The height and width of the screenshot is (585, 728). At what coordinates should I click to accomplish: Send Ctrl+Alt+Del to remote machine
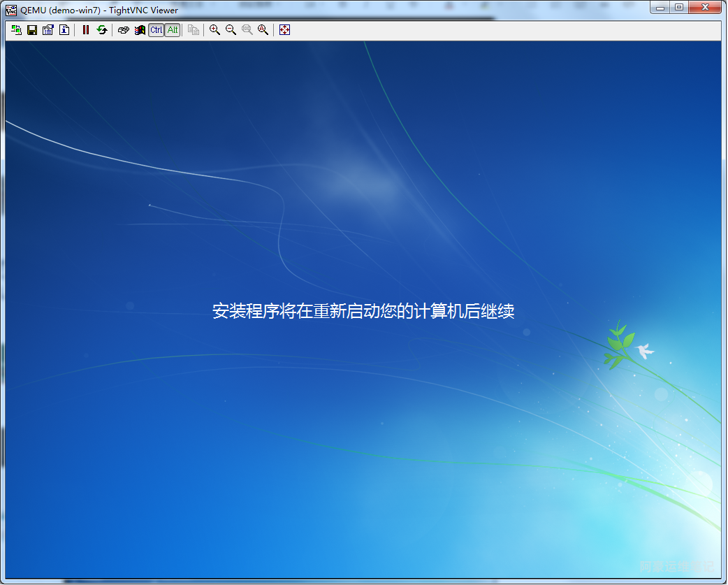point(124,30)
